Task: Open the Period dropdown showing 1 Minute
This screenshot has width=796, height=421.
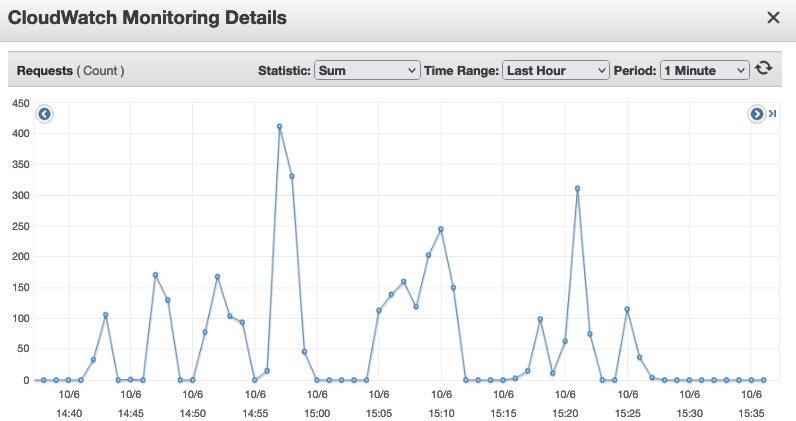Action: click(x=705, y=70)
